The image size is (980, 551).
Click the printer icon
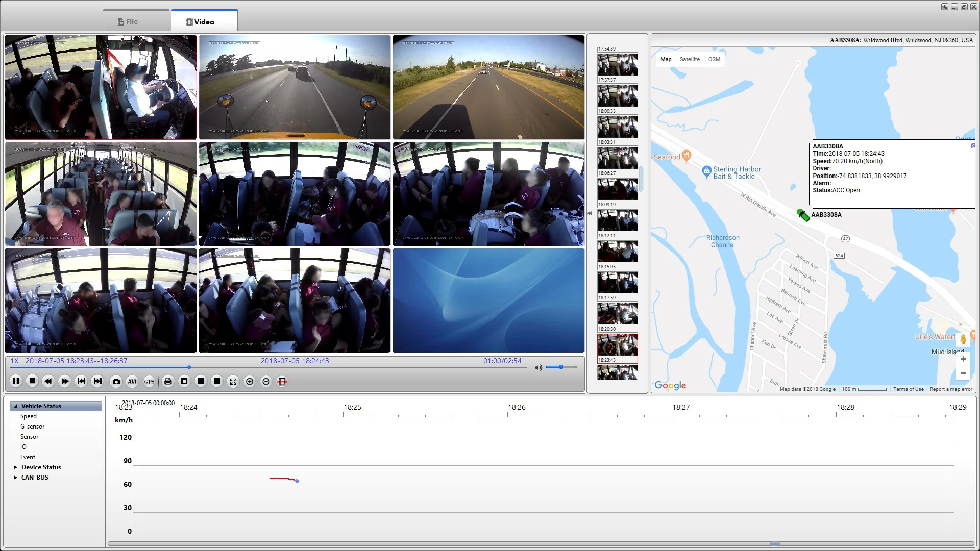[x=168, y=381]
